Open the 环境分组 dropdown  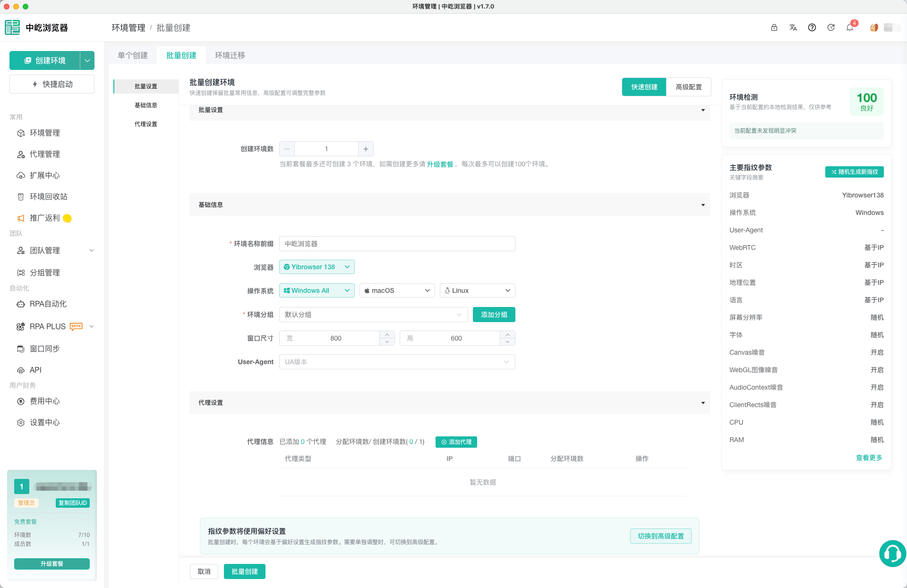pyautogui.click(x=374, y=315)
